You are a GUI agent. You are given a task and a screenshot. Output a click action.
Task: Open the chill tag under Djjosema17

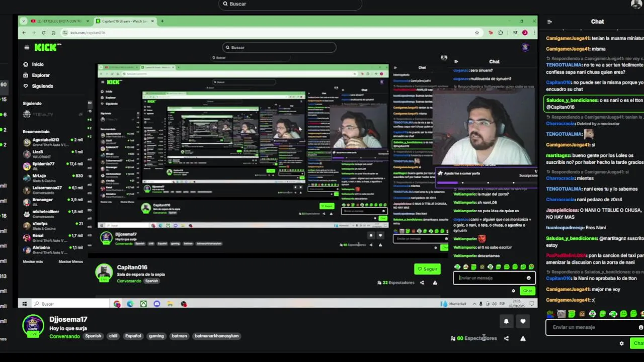coord(113,336)
